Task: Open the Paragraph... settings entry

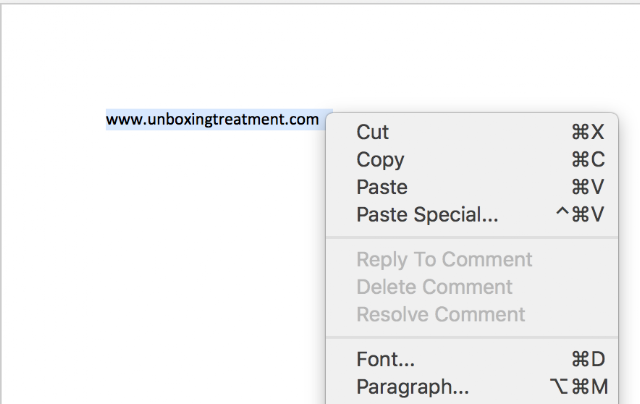Action: [472, 387]
